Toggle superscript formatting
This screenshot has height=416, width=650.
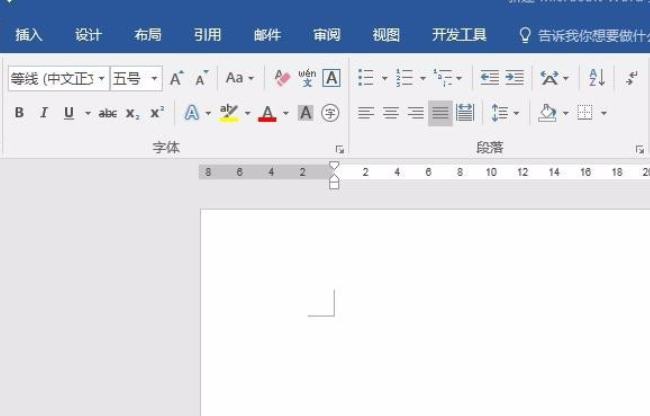157,112
